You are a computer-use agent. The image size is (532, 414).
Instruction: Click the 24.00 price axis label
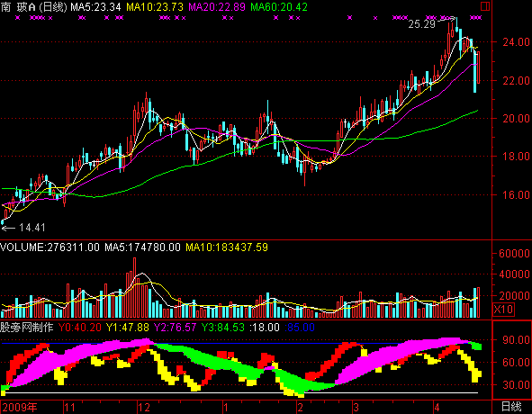point(516,42)
